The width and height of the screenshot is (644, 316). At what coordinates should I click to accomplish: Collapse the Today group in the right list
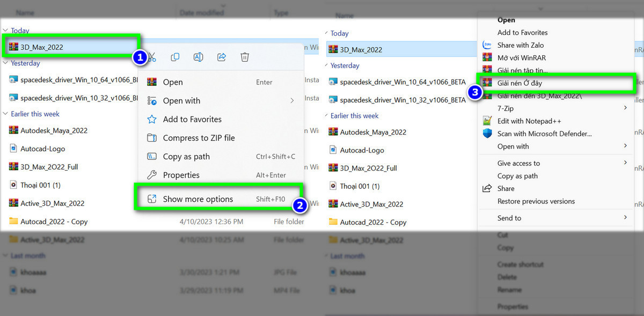point(325,33)
